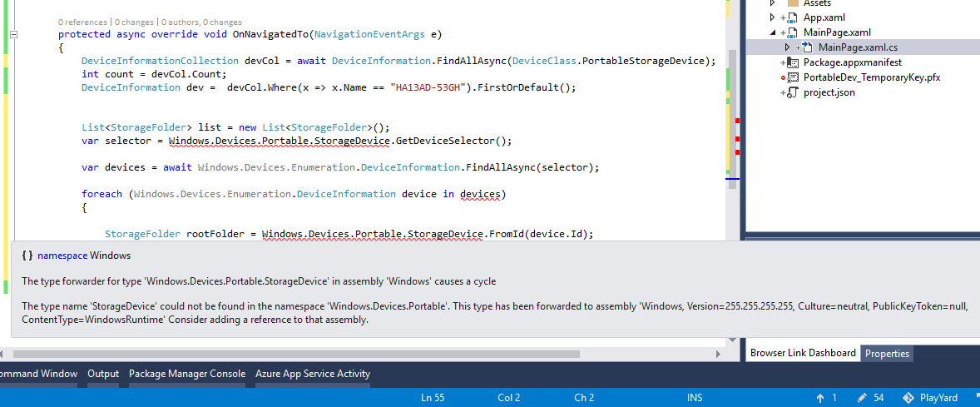Expand the App.xaml tree node
Viewport: 980px width, 407px height.
pos(773,17)
